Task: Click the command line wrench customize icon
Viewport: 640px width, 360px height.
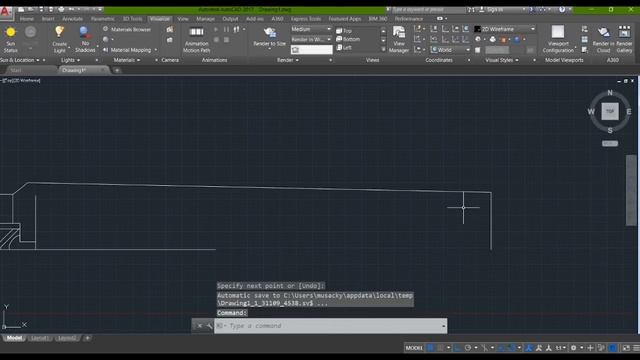Action: tap(209, 326)
